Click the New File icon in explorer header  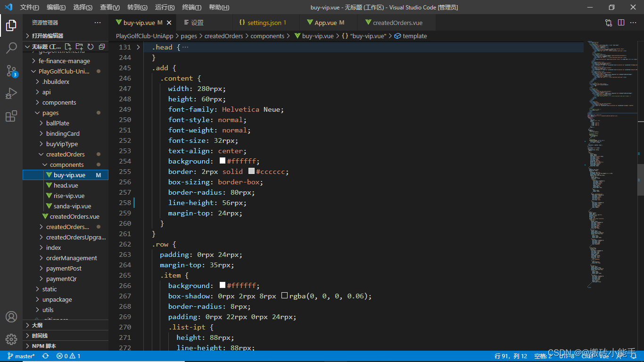[x=68, y=47]
